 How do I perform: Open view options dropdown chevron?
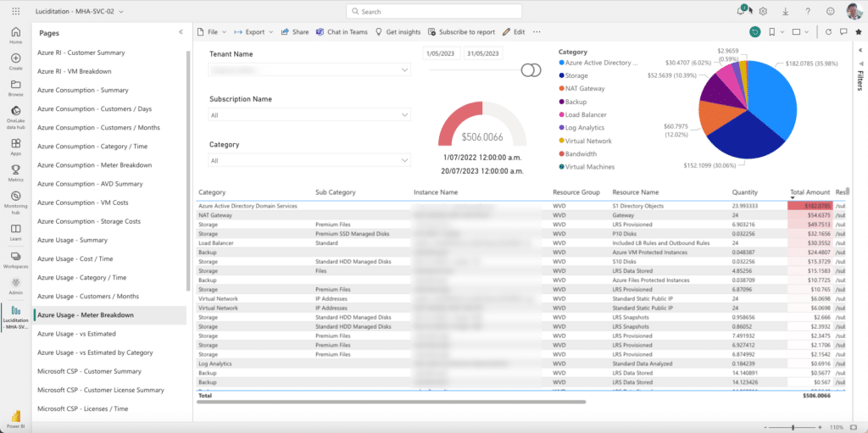pyautogui.click(x=807, y=32)
